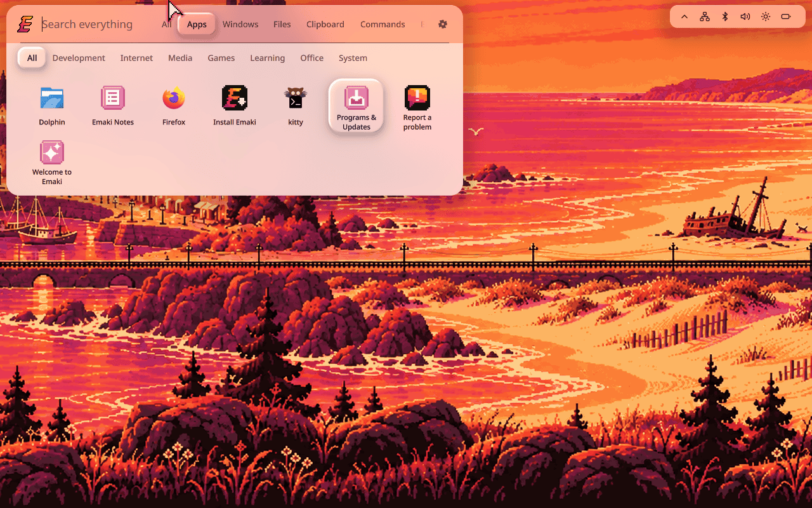Switch to the Apps tab
812x508 pixels.
[197, 24]
